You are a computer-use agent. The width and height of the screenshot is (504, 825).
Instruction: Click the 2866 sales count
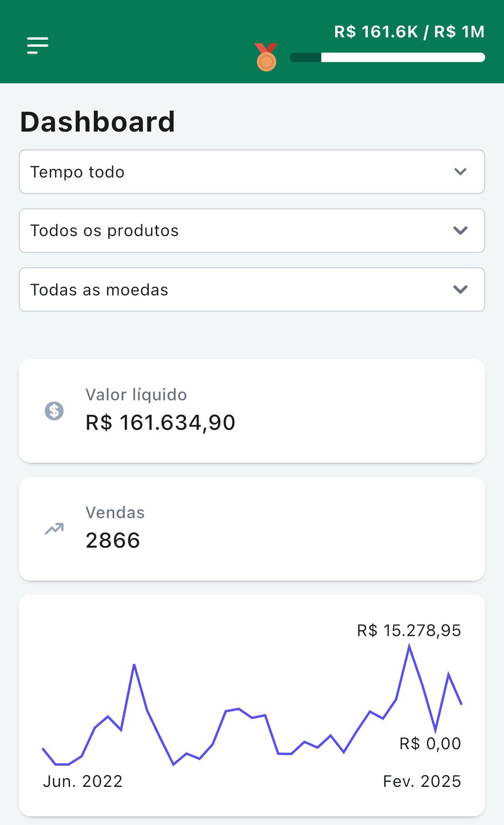[113, 540]
